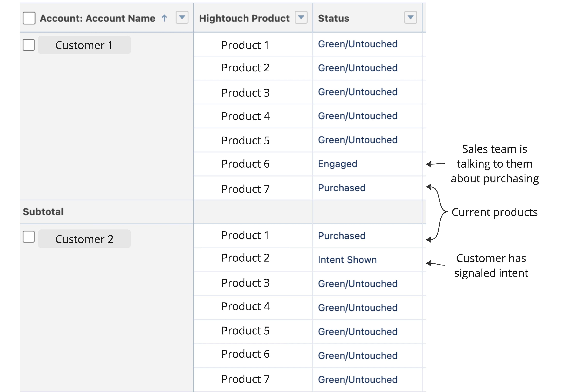Click the Account: Account Name column header
573x392 pixels.
click(x=97, y=18)
